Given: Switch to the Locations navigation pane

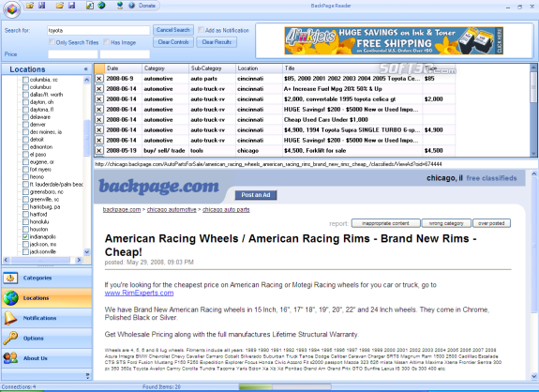Looking at the screenshot, I should click(47, 298).
